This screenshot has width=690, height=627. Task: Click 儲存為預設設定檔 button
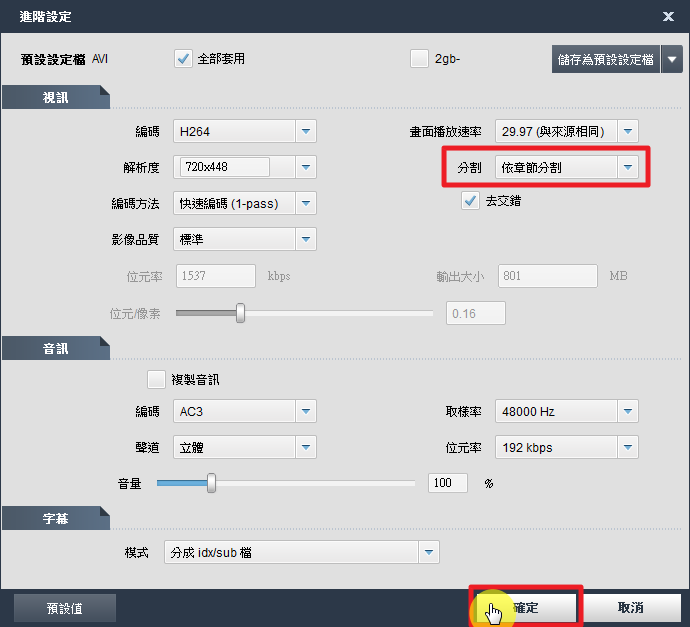pyautogui.click(x=605, y=59)
